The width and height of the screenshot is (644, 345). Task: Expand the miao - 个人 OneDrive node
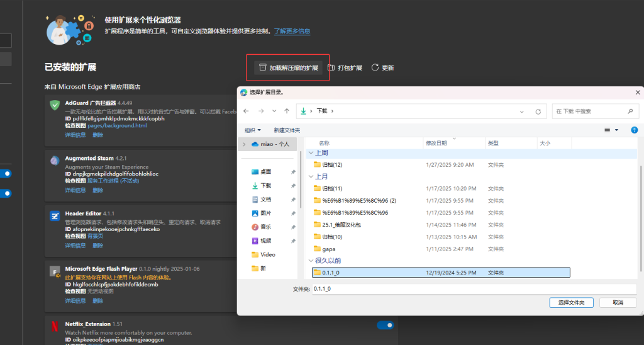[x=245, y=144]
